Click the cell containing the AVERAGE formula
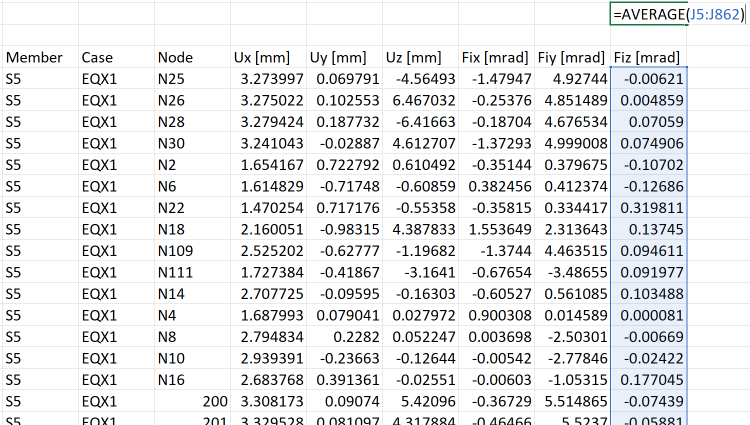Image resolution: width=750 pixels, height=425 pixels. point(649,14)
